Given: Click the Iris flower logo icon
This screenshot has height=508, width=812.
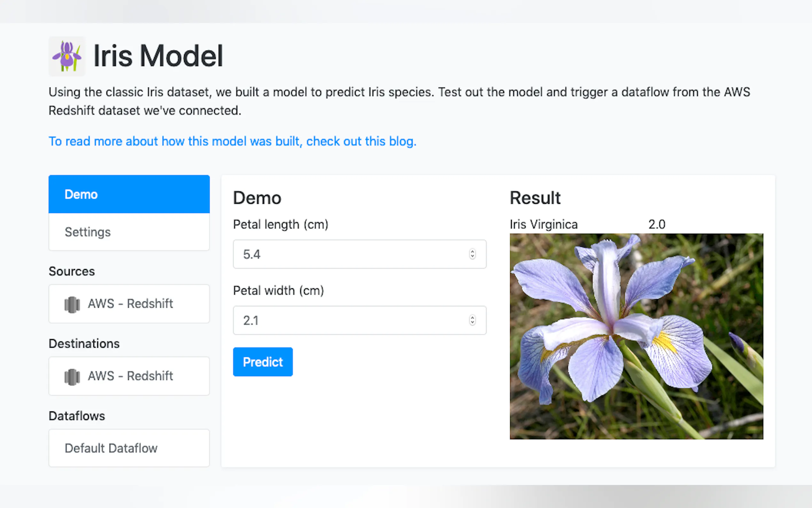Looking at the screenshot, I should (x=67, y=56).
